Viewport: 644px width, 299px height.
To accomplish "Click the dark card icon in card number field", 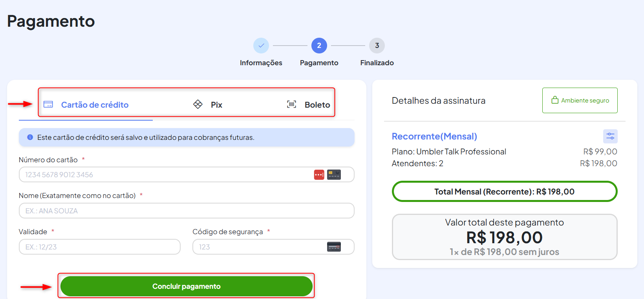I will (334, 174).
